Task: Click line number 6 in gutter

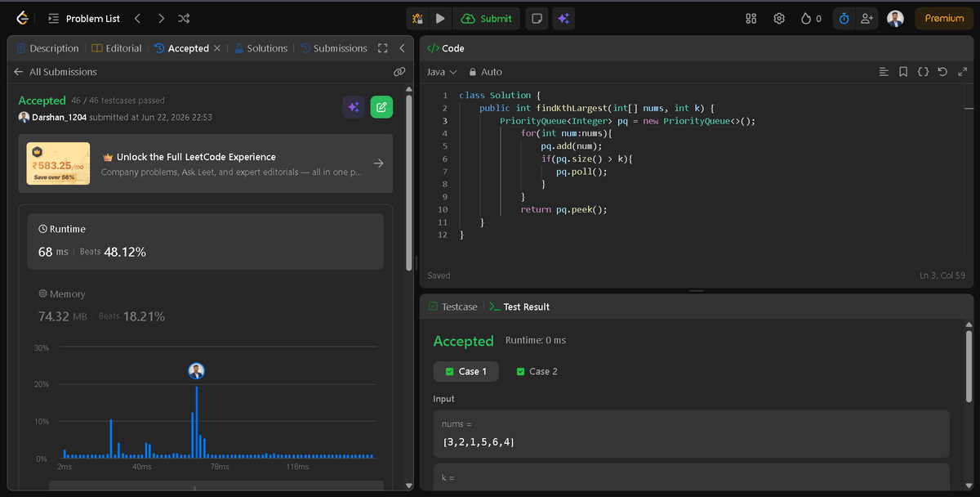Action: [443, 159]
